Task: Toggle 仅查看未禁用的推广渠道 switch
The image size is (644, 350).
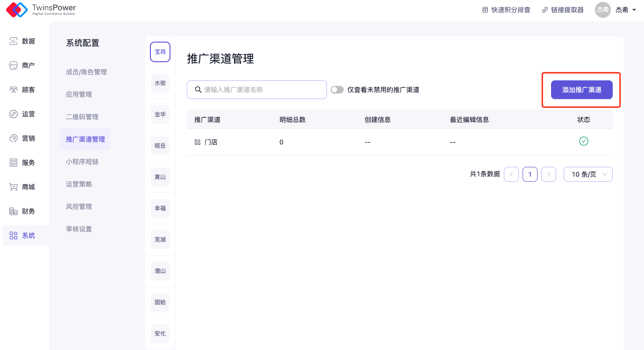Action: point(337,90)
